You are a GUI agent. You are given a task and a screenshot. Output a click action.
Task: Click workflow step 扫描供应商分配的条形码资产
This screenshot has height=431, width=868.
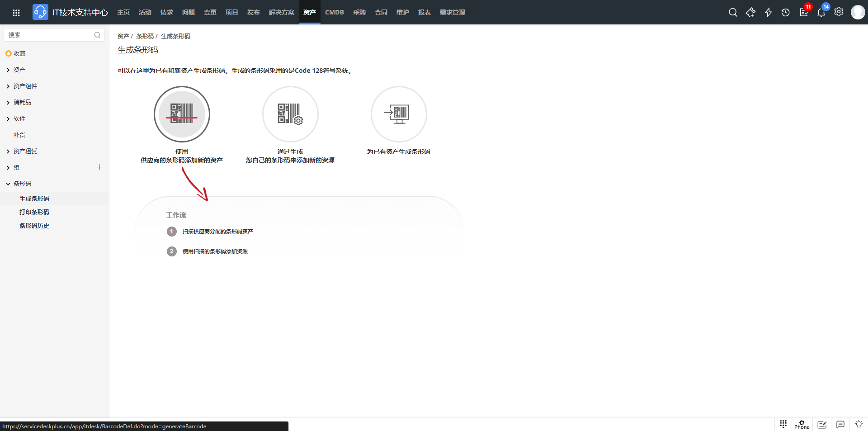[x=217, y=231]
